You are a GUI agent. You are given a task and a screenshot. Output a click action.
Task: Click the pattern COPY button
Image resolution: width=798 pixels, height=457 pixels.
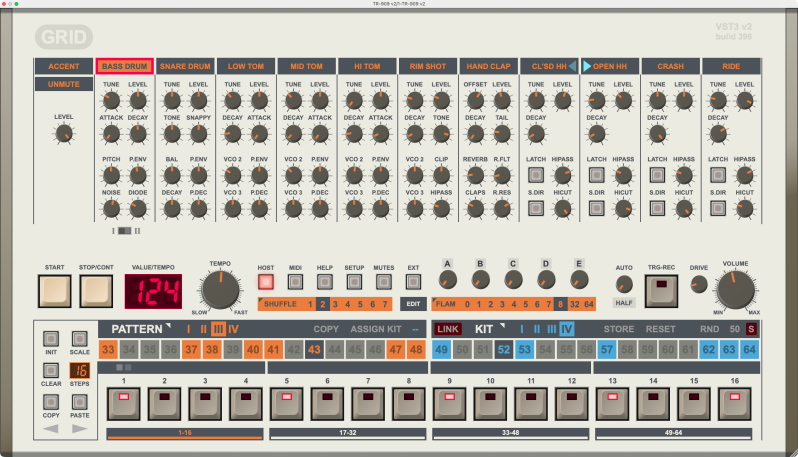[326, 329]
